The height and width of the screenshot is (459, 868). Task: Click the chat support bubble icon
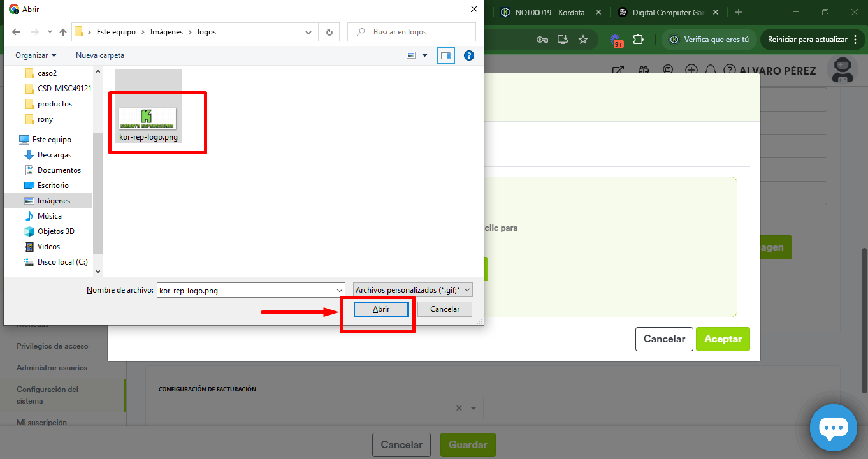click(x=833, y=428)
